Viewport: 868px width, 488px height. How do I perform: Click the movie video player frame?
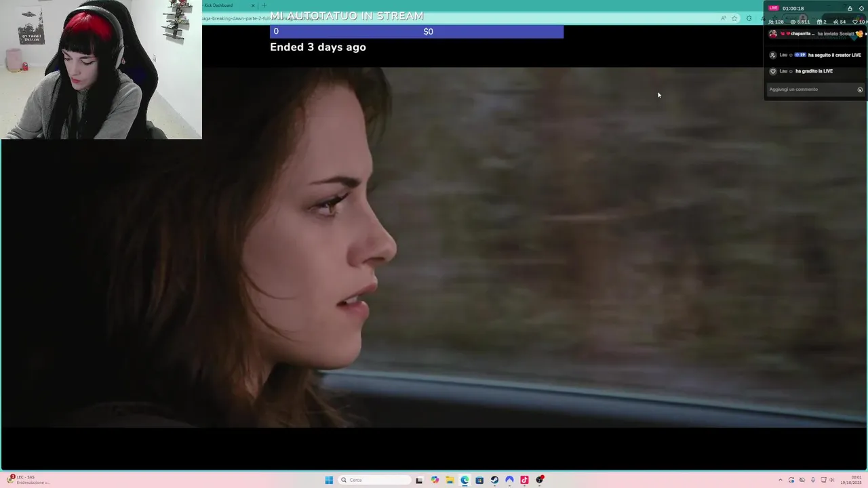434,247
